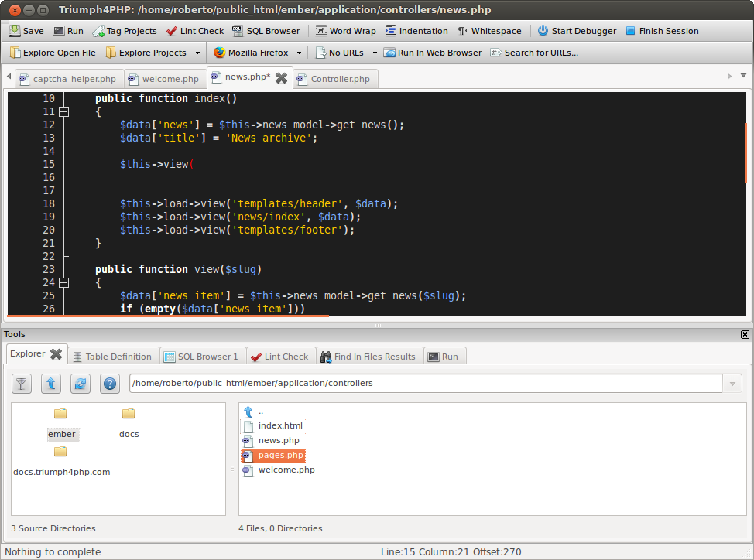Viewport: 754px width, 560px height.
Task: Click '4 Files, 0 Directories' label
Action: click(280, 528)
